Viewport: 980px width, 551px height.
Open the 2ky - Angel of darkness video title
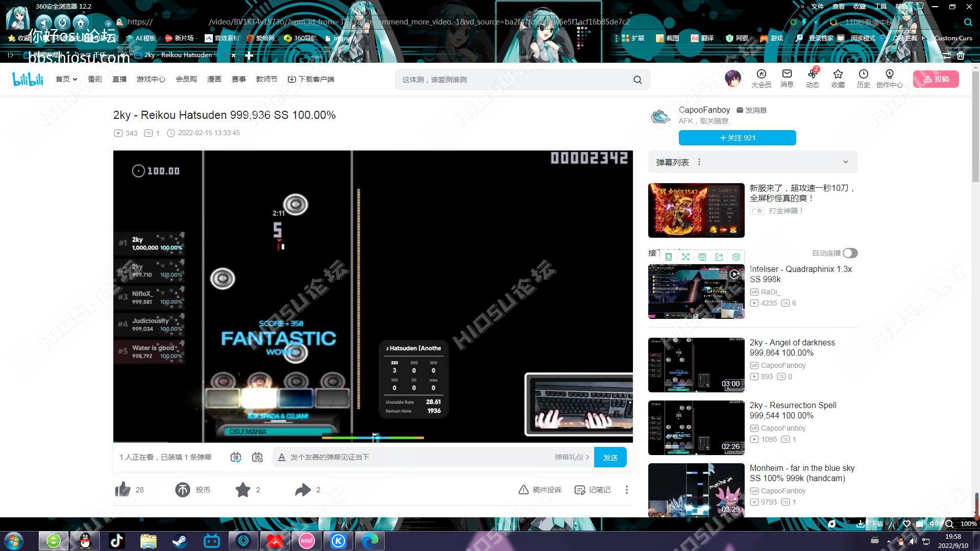click(792, 347)
